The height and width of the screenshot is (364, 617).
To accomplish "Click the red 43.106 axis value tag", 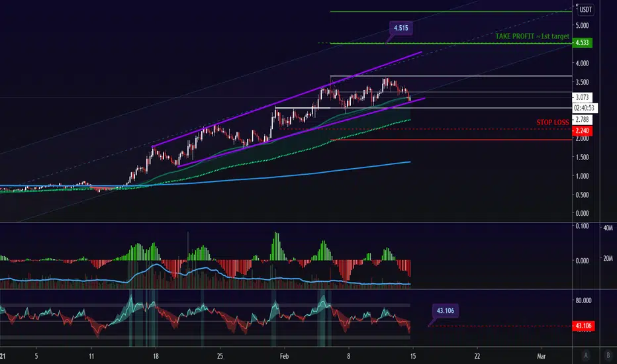I will pos(583,326).
